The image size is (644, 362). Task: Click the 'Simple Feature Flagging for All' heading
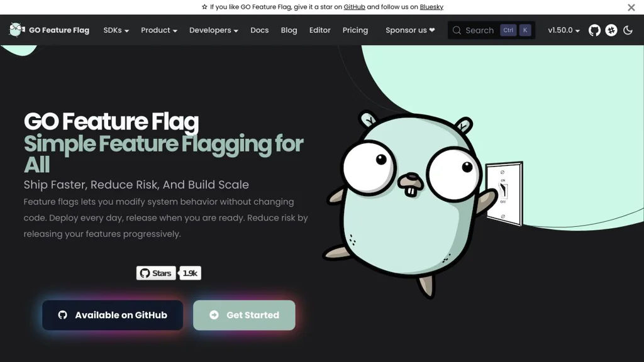click(x=164, y=155)
